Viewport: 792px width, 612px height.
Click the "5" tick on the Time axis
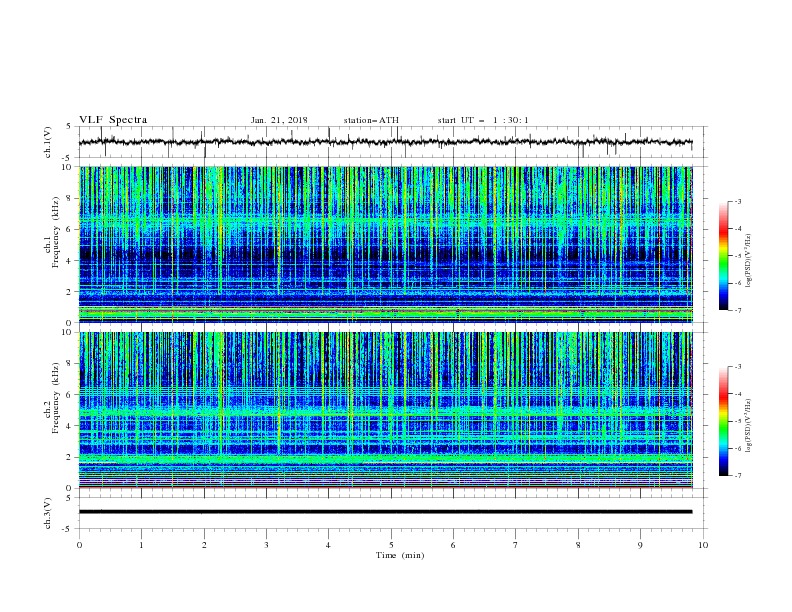click(391, 545)
